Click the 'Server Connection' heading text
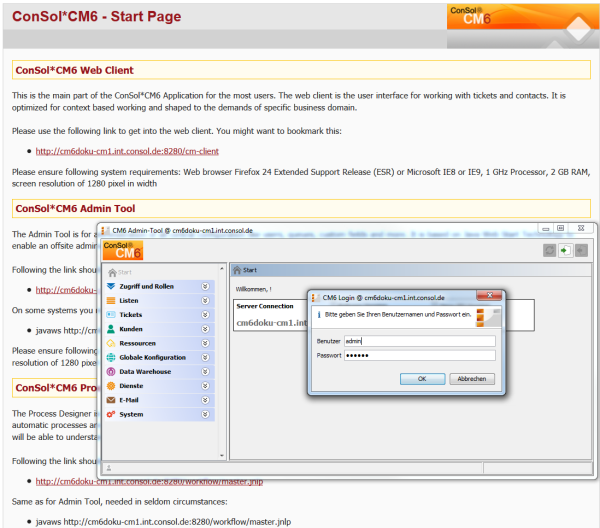600x528 pixels. [x=265, y=306]
